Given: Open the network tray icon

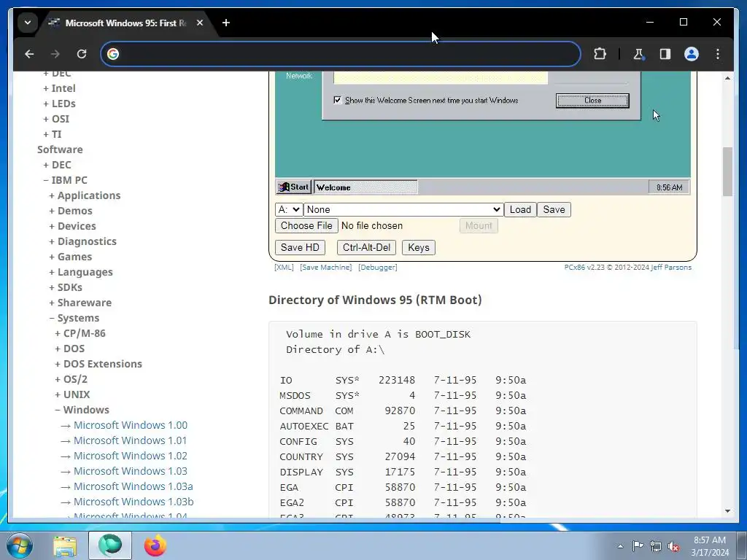Looking at the screenshot, I should tap(656, 546).
